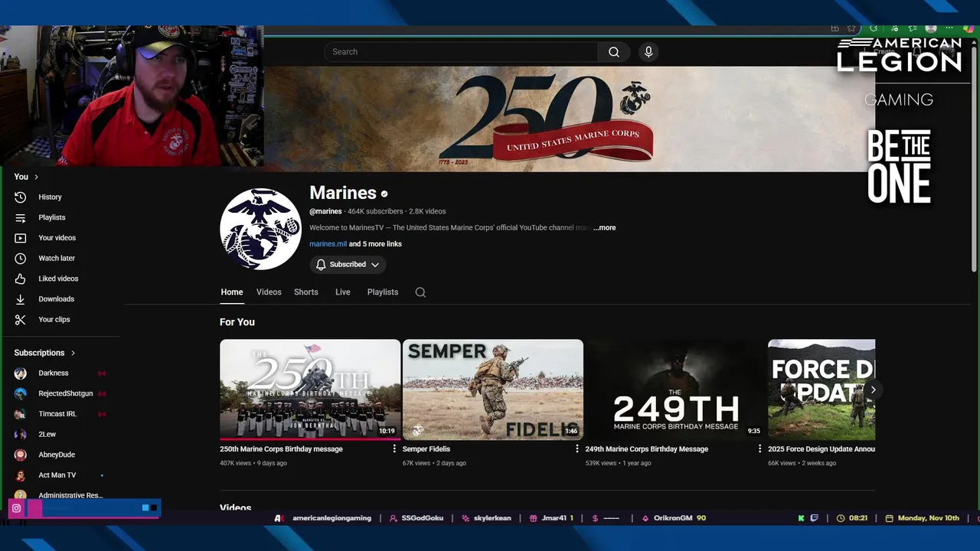Open 249th Marine Corps Birthday Message title
This screenshot has width=980, height=551.
coord(647,449)
